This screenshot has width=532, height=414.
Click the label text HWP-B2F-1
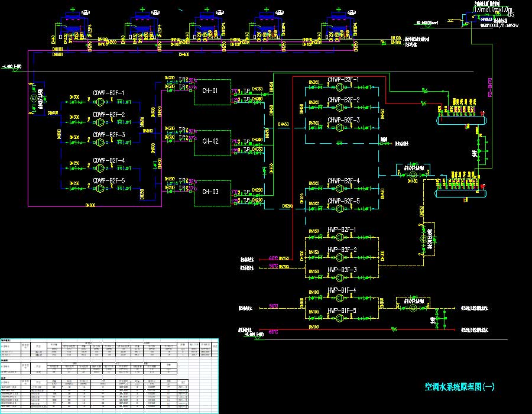click(342, 229)
